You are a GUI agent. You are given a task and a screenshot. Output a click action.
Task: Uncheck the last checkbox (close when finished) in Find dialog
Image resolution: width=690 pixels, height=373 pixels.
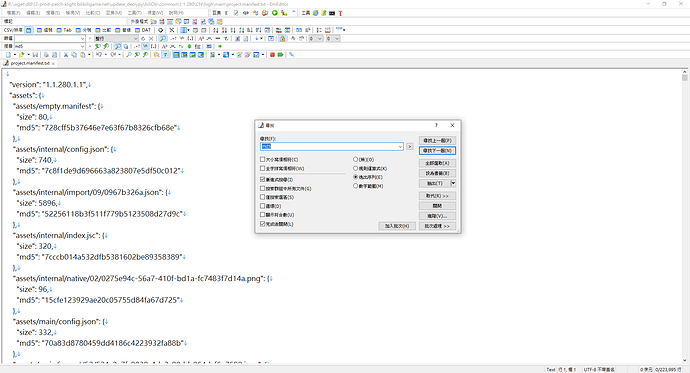click(263, 224)
